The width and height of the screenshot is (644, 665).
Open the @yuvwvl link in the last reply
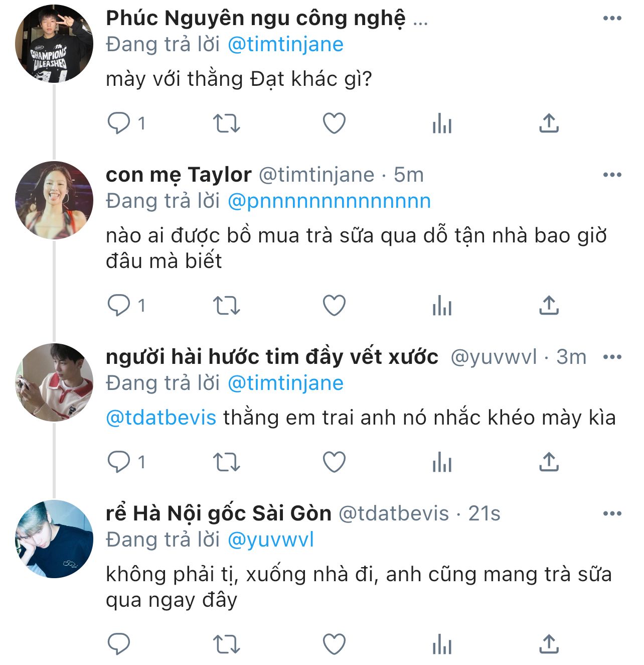271,540
